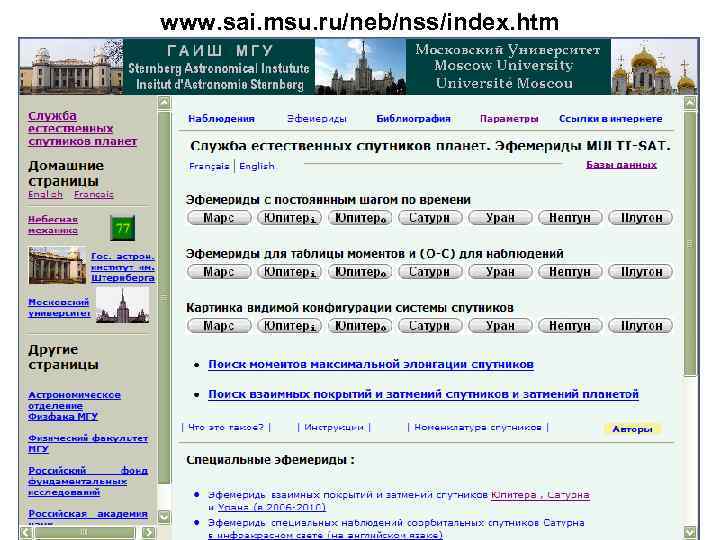Screen dimensions: 720x540
Task: Open the Эфемериды menu link
Action: click(x=316, y=119)
